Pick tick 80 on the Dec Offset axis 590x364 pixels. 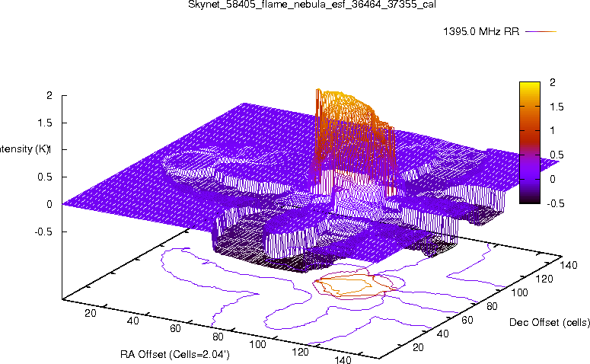click(x=492, y=306)
